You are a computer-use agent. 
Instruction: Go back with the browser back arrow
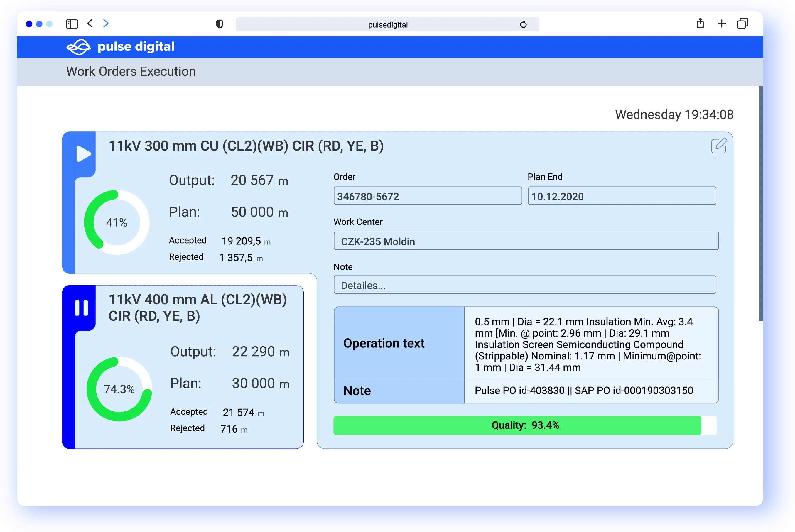click(x=90, y=23)
